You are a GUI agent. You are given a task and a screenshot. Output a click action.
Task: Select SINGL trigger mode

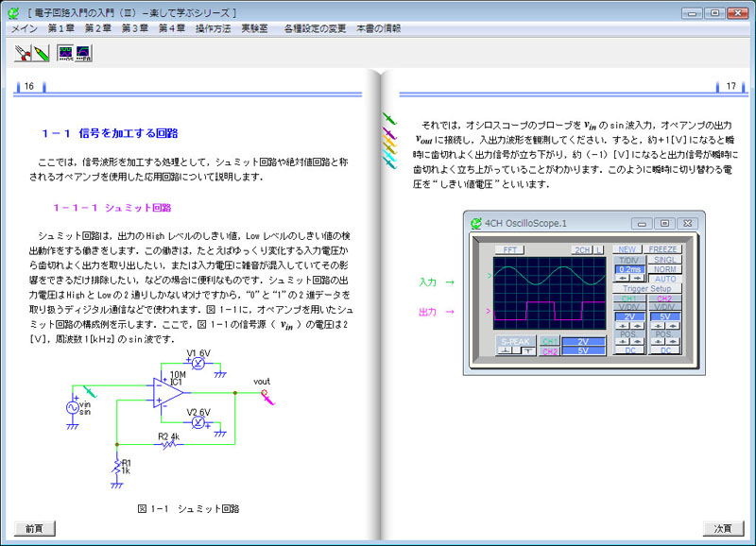(665, 260)
